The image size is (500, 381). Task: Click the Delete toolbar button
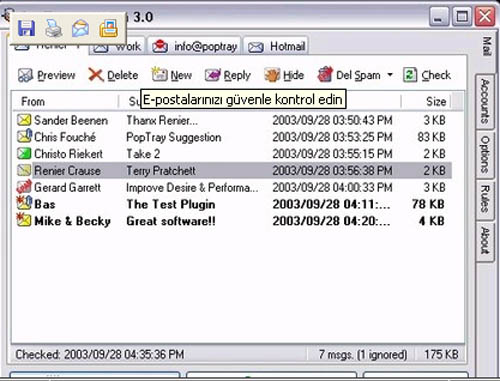tap(113, 75)
